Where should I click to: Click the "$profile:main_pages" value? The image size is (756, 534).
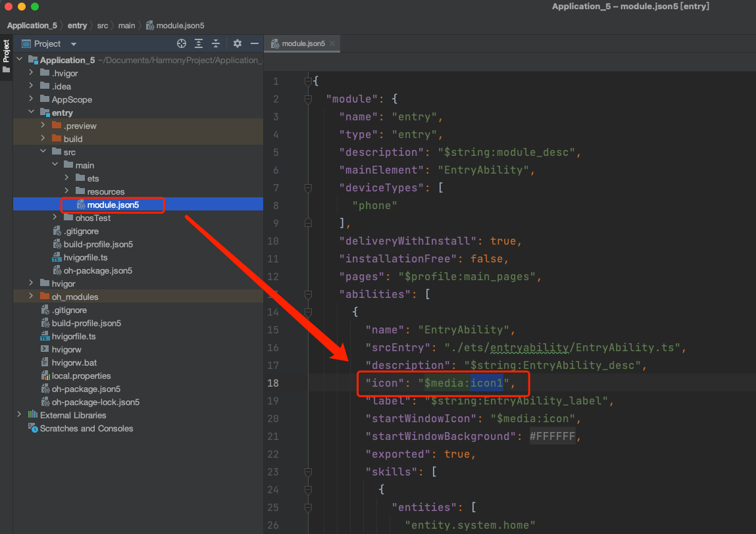pos(467,277)
